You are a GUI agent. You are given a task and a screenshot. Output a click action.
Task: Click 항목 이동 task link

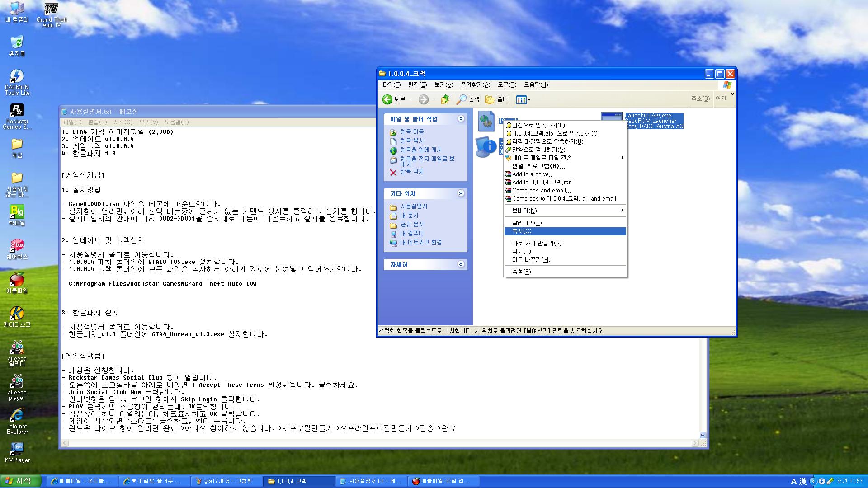[x=412, y=132]
